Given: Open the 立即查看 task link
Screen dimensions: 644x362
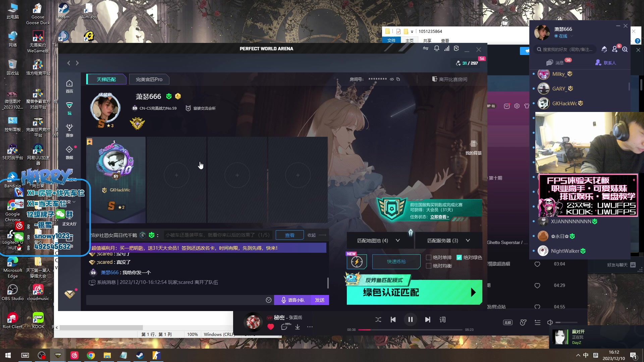Looking at the screenshot, I should 439,217.
